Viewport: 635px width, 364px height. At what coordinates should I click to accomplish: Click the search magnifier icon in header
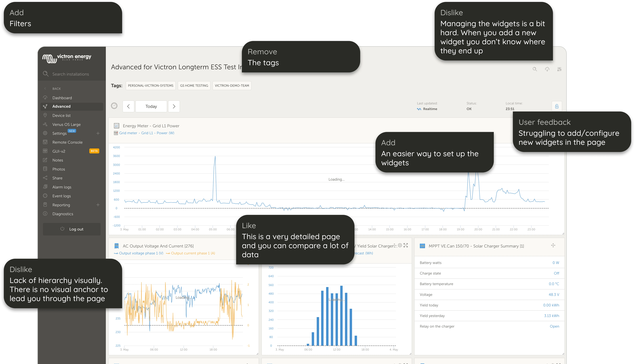535,69
